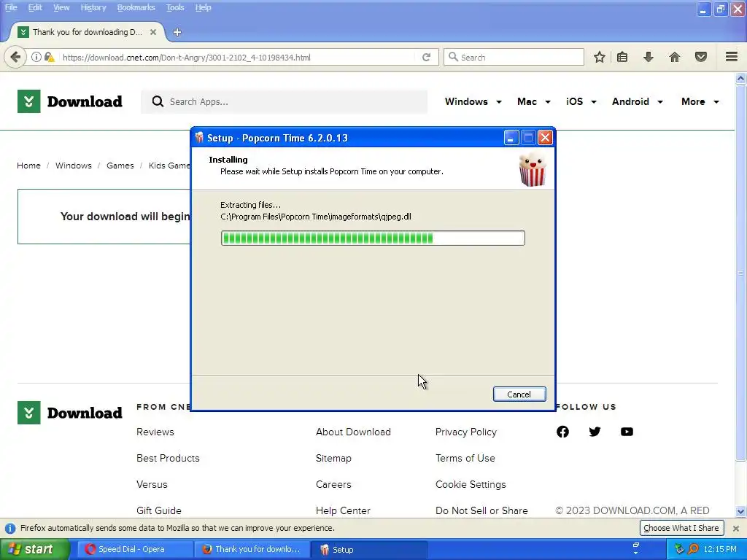The height and width of the screenshot is (560, 747).
Task: Click the green network tray icon
Action: click(679, 549)
